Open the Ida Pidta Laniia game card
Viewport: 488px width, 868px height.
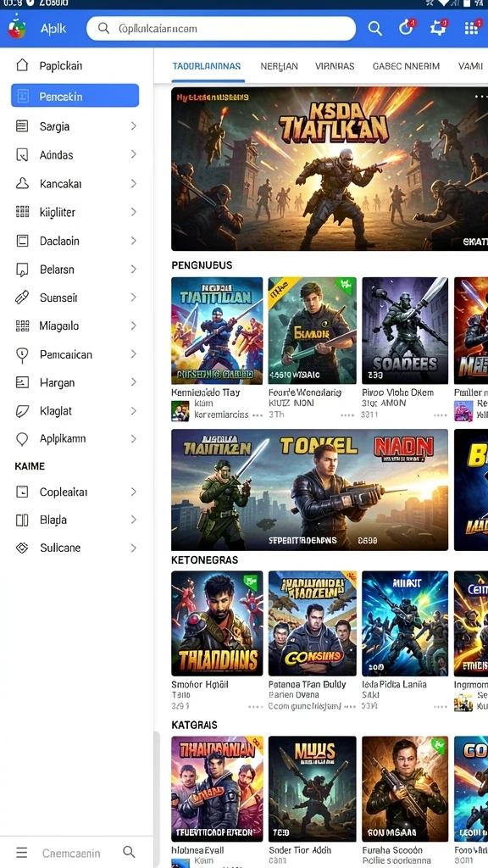(x=405, y=623)
